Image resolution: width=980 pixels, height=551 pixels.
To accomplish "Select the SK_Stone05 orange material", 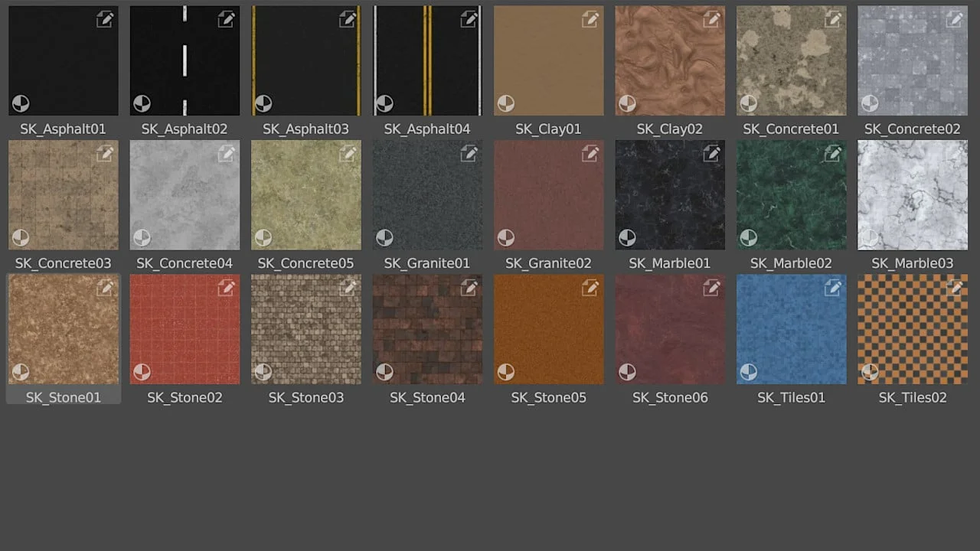I will (548, 329).
